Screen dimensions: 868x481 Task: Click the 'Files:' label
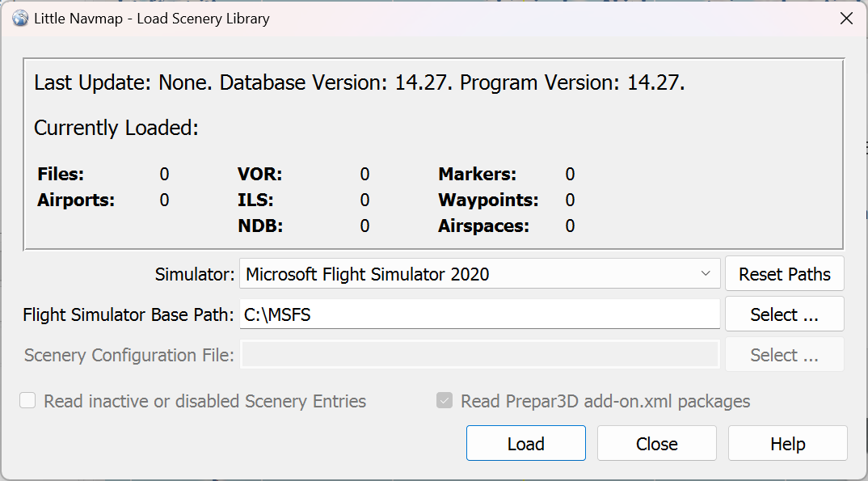click(61, 174)
